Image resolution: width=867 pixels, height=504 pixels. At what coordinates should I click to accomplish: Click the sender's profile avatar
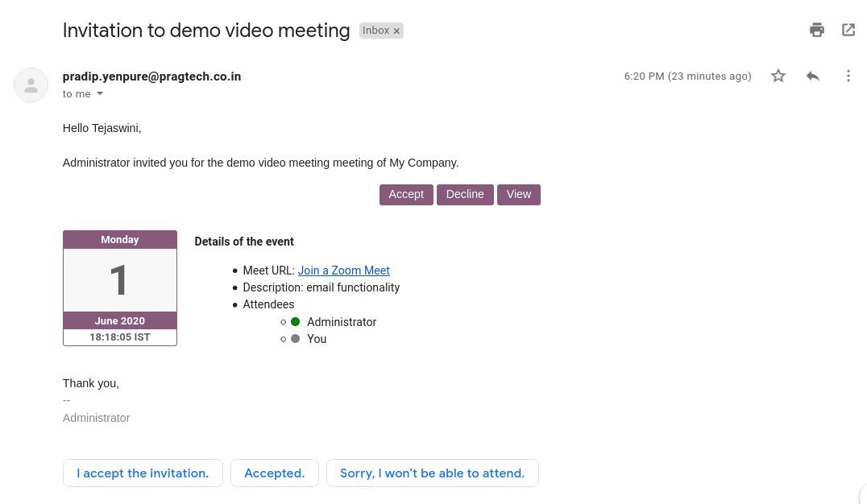(31, 85)
